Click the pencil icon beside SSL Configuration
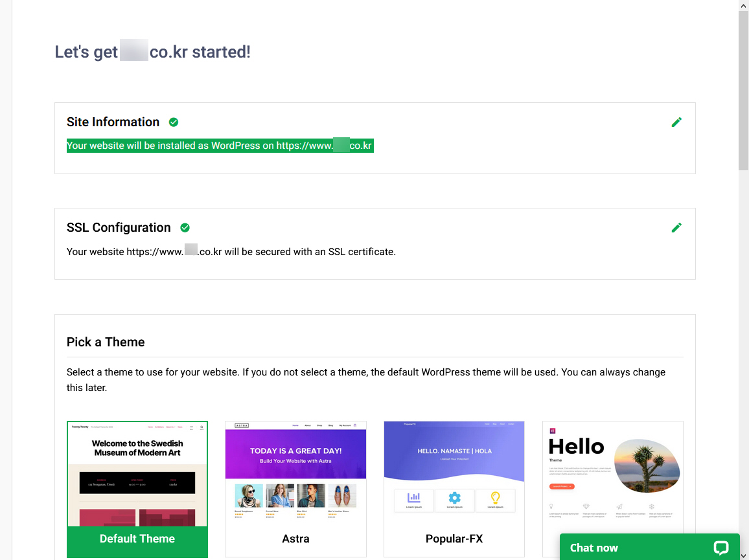This screenshot has height=560, width=749. [x=676, y=227]
